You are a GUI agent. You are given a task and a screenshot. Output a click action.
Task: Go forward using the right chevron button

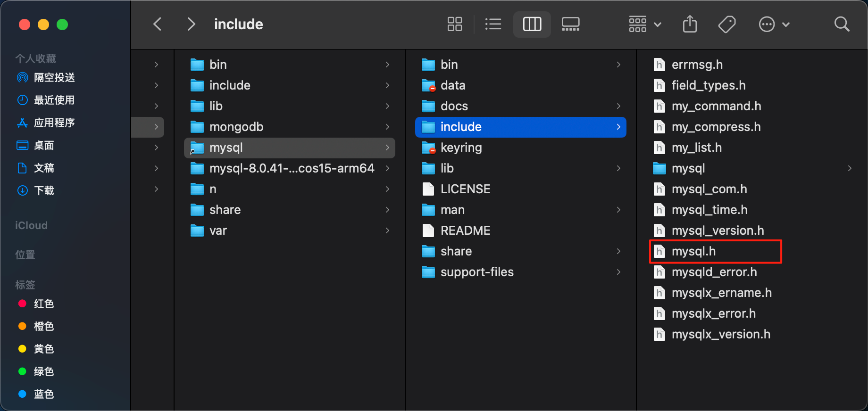click(x=191, y=24)
